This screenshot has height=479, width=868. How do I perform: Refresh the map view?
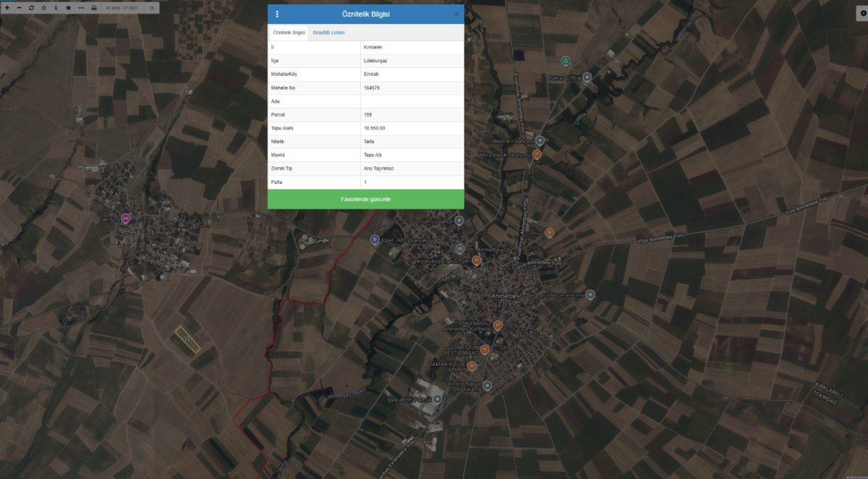(x=31, y=7)
